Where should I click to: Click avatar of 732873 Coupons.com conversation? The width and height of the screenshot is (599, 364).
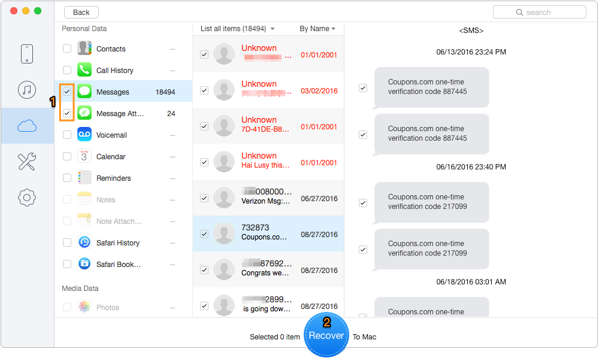(x=224, y=233)
